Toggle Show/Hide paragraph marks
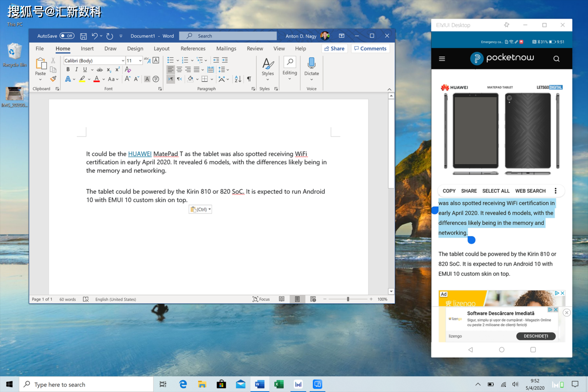Image resolution: width=588 pixels, height=392 pixels. (x=249, y=79)
